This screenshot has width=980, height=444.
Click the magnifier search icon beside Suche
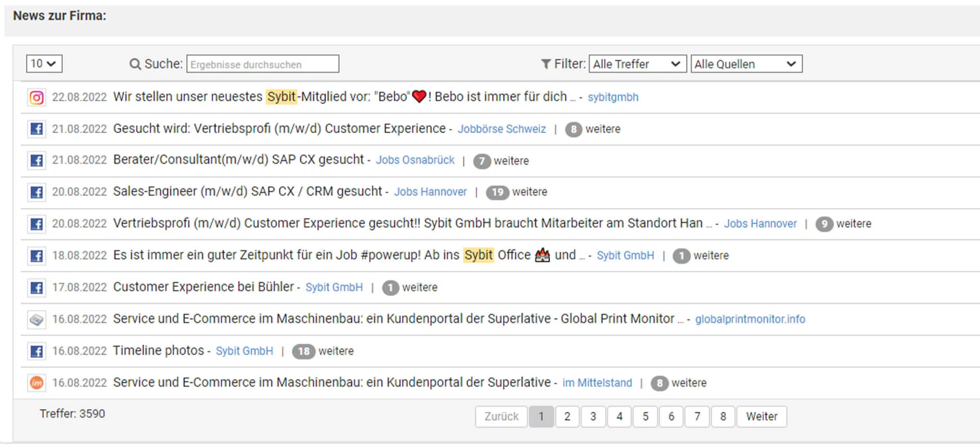click(135, 64)
